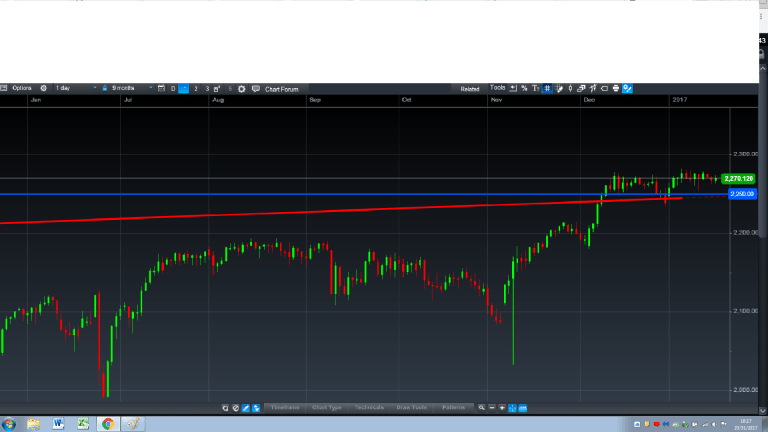Toggle the blue padlock before 9 months
Image resolution: width=768 pixels, height=432 pixels.
(x=105, y=88)
